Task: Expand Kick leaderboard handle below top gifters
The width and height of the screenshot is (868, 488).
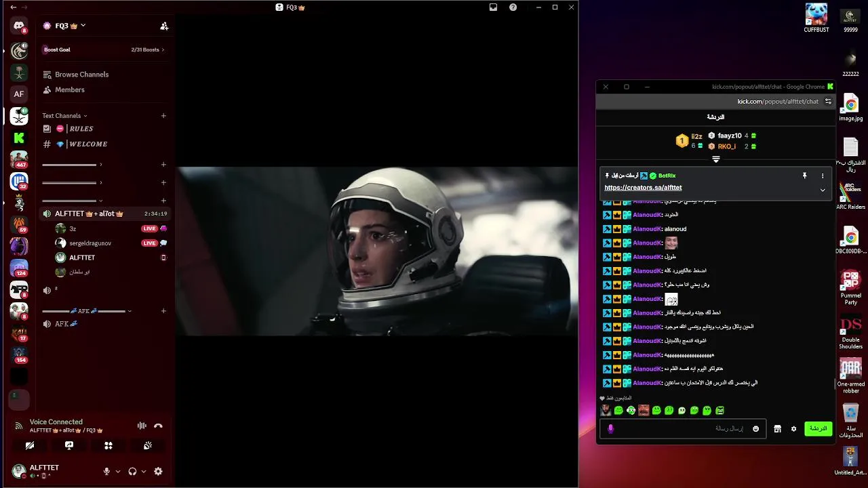Action: (x=715, y=159)
